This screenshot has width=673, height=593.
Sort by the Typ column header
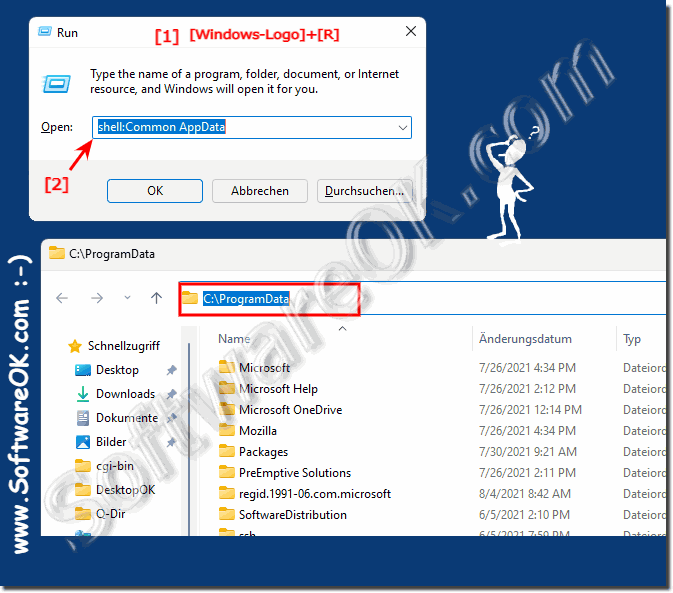632,339
